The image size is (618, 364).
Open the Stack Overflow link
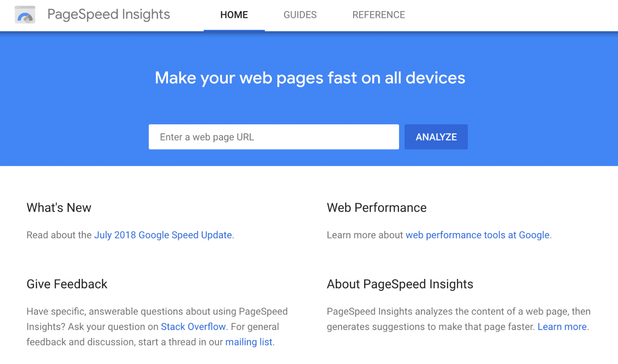193,327
